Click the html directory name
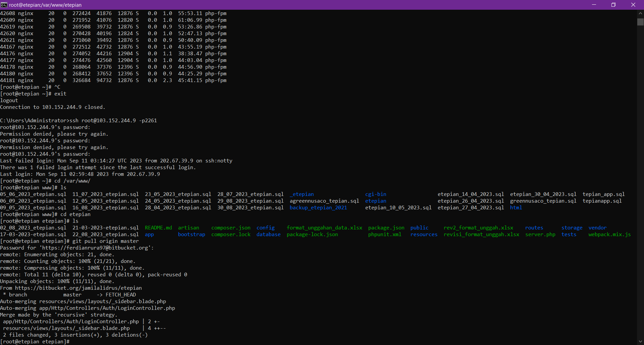Viewport: 644px width, 345px height. [x=516, y=208]
